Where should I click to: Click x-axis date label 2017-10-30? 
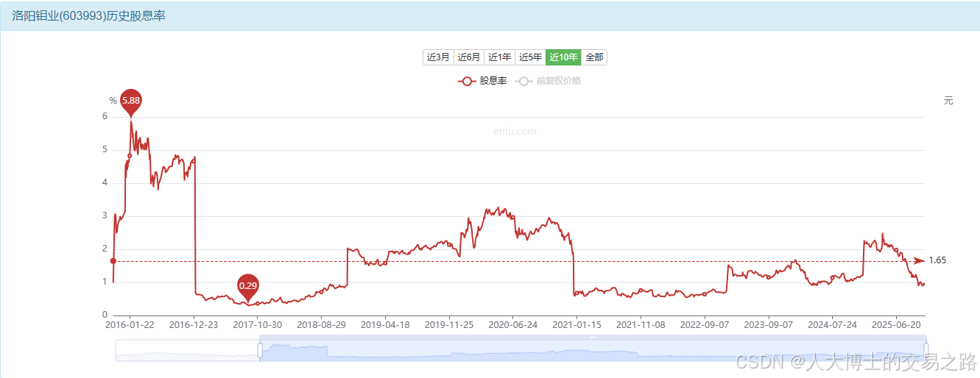257,324
